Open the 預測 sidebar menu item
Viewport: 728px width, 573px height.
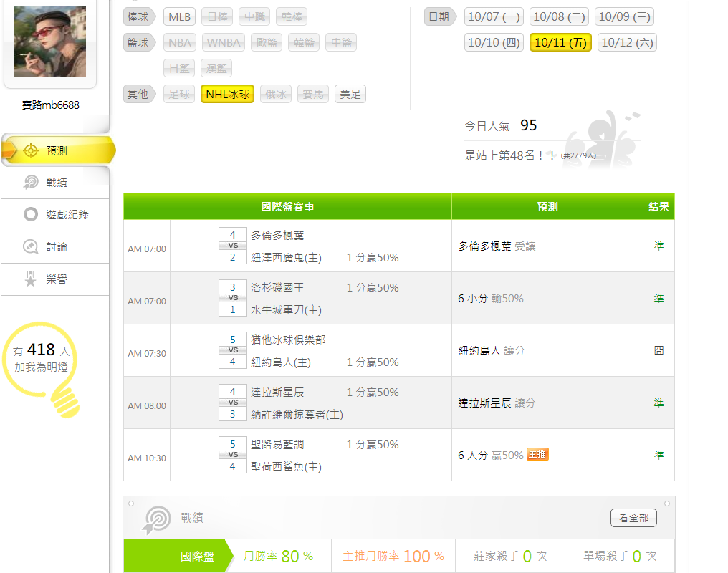point(58,150)
